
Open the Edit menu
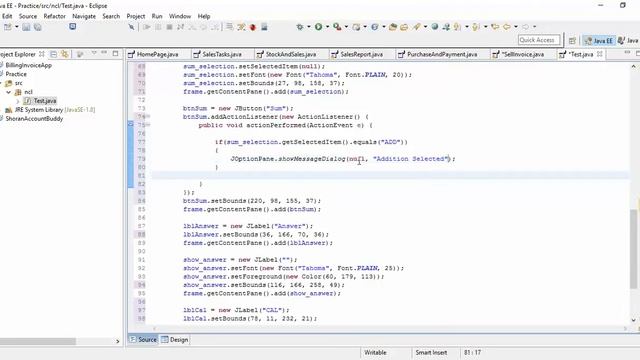(x=7, y=16)
